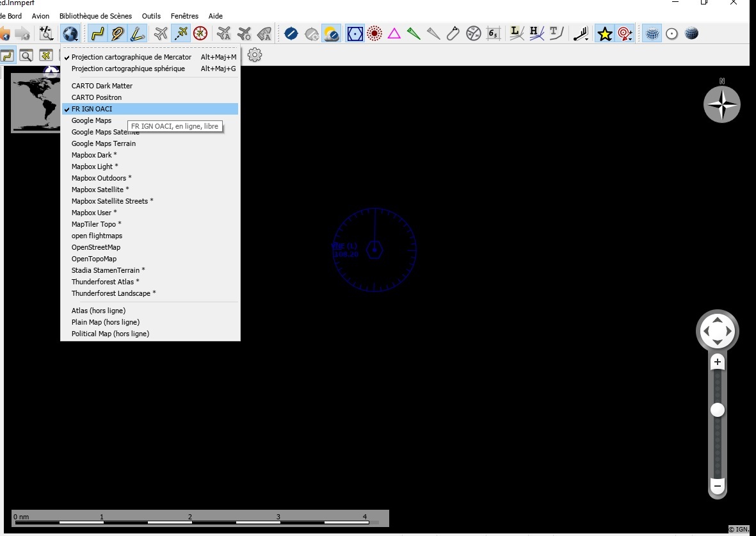Click the sun and cloud weather icon
Viewport: 756px width, 536px height.
[331, 33]
